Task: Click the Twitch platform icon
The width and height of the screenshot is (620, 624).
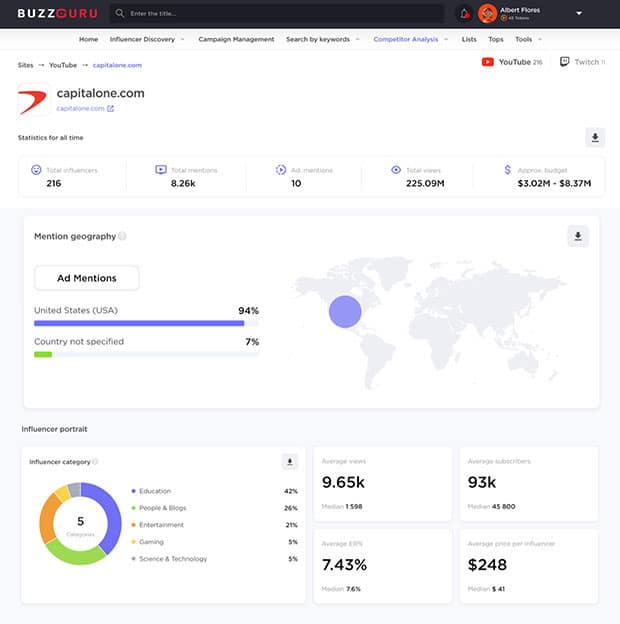Action: pyautogui.click(x=564, y=62)
